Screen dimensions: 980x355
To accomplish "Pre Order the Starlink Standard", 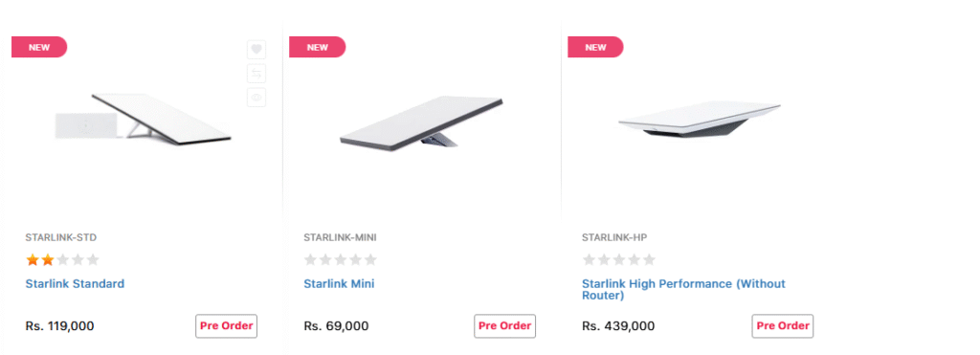I will 226,325.
